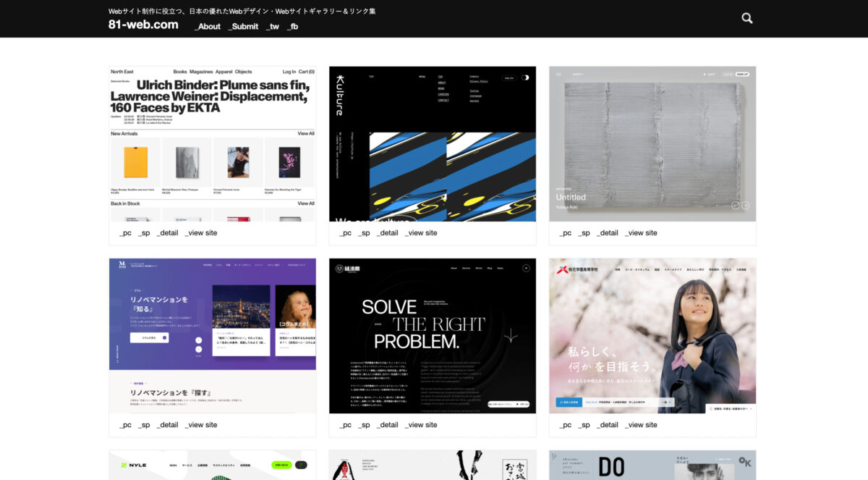Image resolution: width=868 pixels, height=480 pixels.
Task: Follow the _tw Twitter link
Action: (272, 27)
